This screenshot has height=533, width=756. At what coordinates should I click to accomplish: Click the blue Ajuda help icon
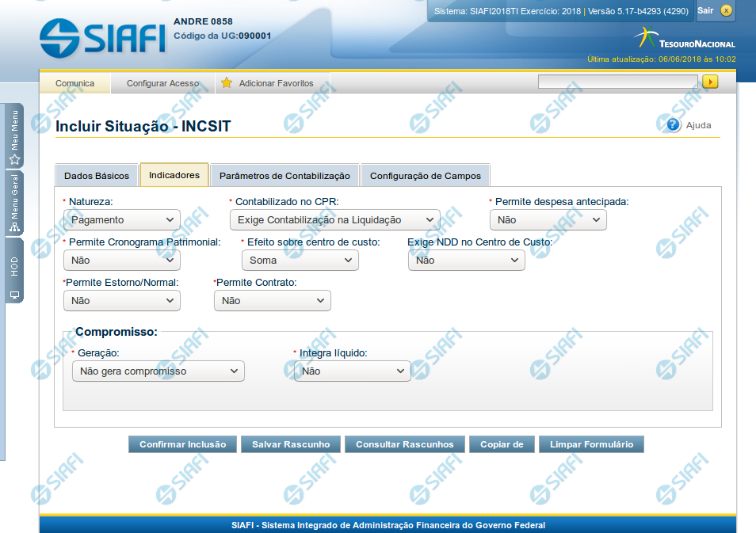[x=674, y=124]
